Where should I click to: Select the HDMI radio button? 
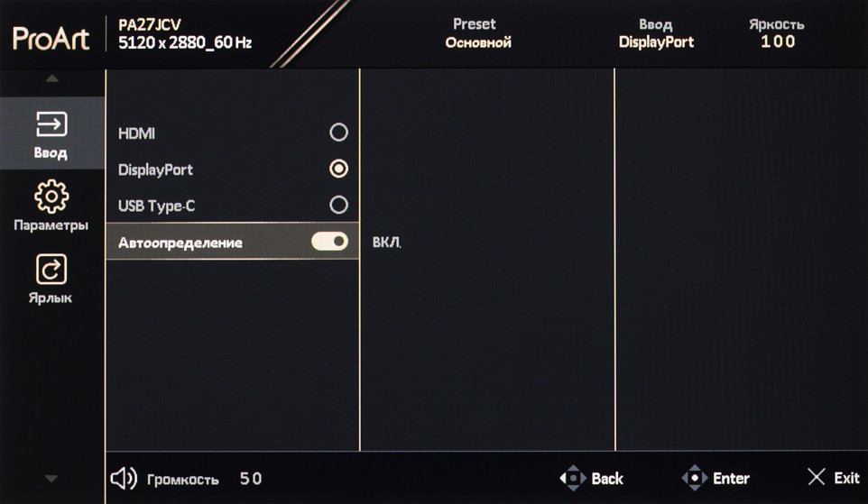tap(338, 133)
